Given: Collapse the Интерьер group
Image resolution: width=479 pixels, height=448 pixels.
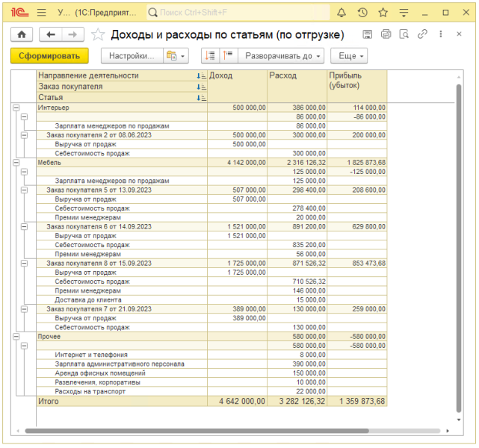Looking at the screenshot, I should click(16, 108).
